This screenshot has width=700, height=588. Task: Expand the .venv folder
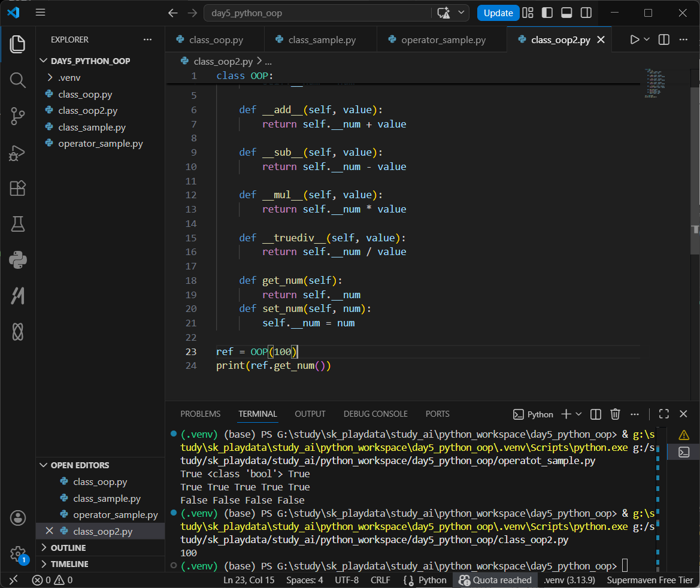point(101,78)
